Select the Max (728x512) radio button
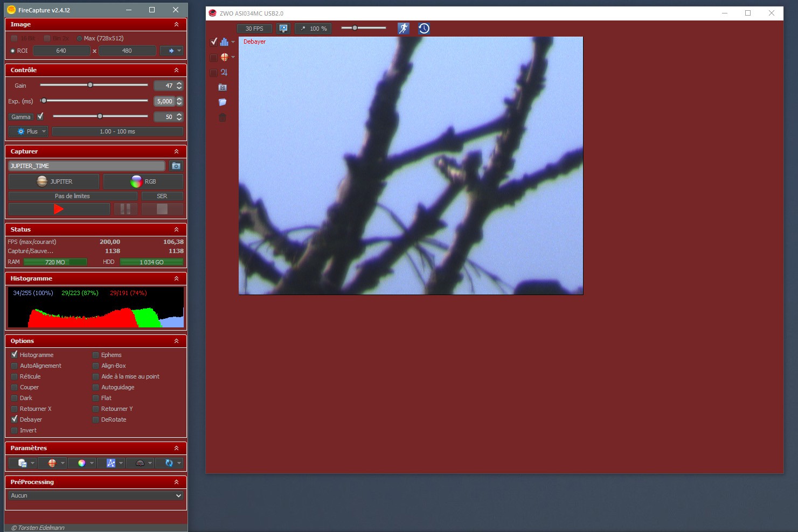 click(x=80, y=38)
